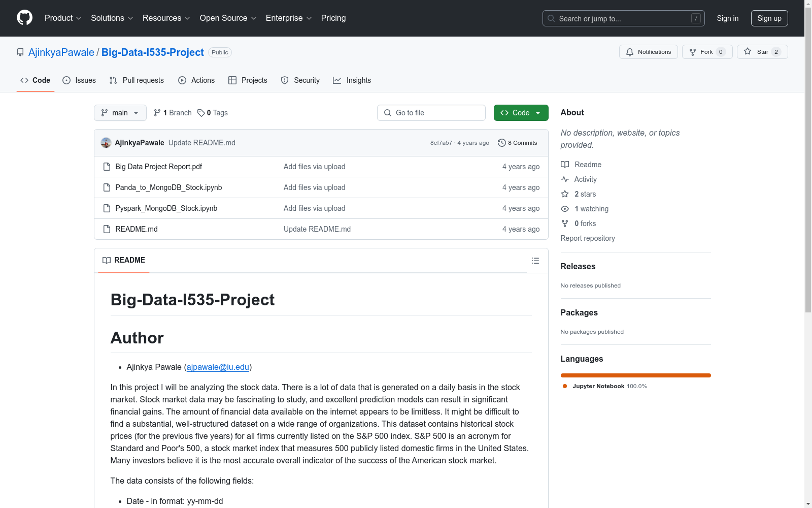Switch to the Actions tab
Image resolution: width=812 pixels, height=508 pixels.
pyautogui.click(x=196, y=80)
